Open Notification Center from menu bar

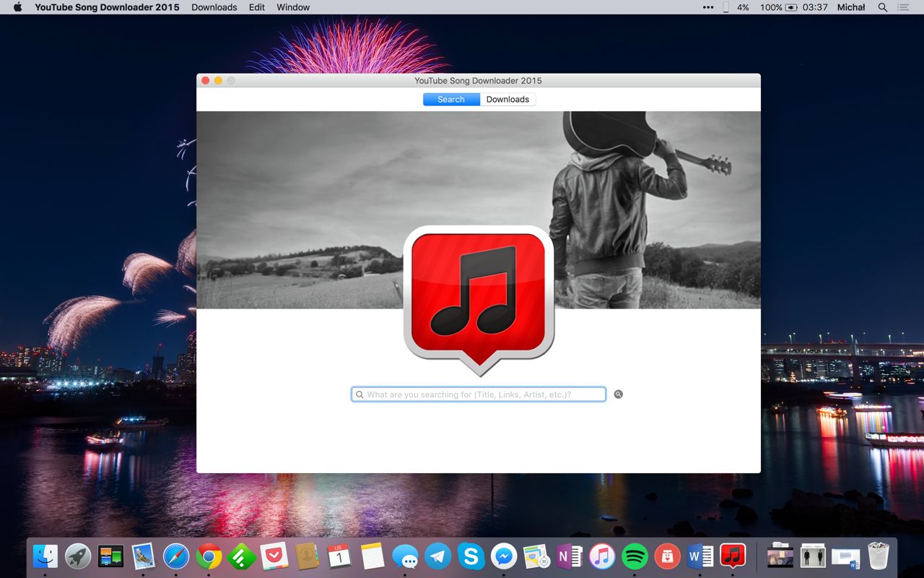[x=903, y=7]
